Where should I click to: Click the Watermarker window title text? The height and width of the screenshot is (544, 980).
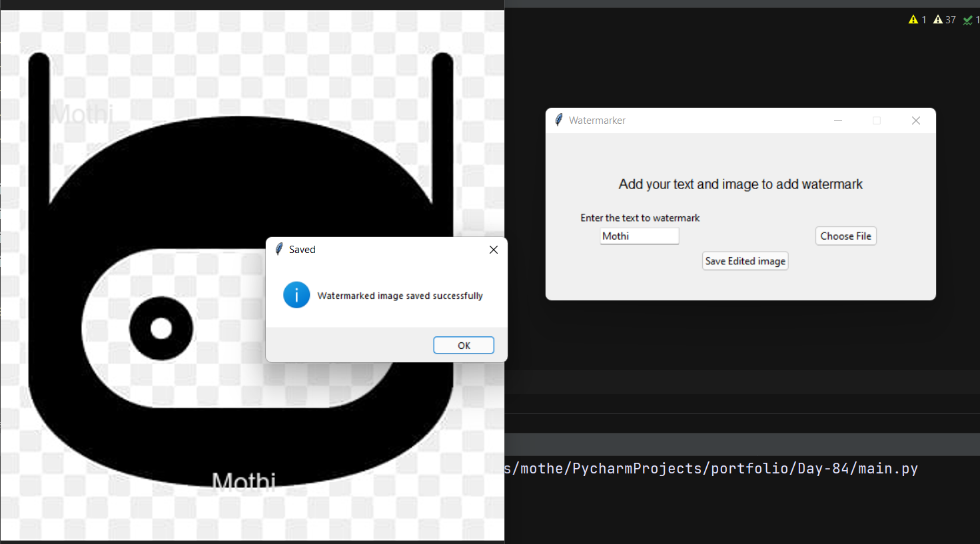tap(597, 121)
